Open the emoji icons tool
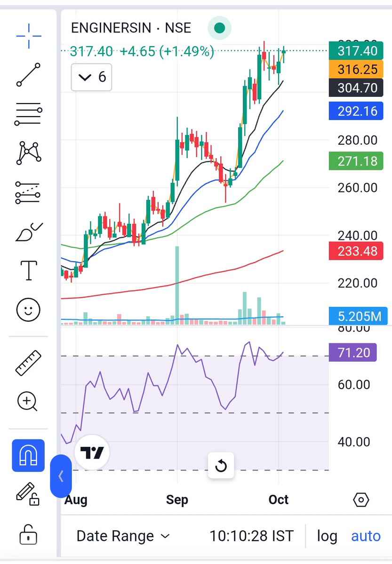This screenshot has width=392, height=564. click(x=28, y=310)
